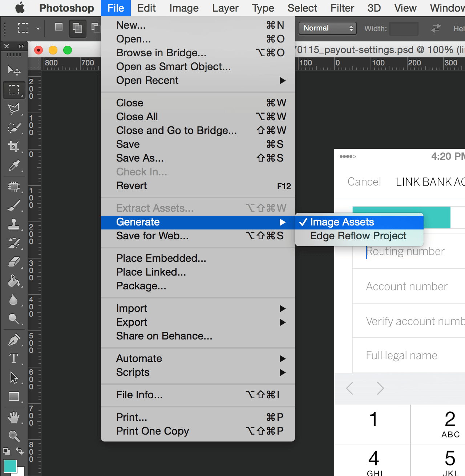The height and width of the screenshot is (476, 465).
Task: Select the Hand tool
Action: pos(14,418)
